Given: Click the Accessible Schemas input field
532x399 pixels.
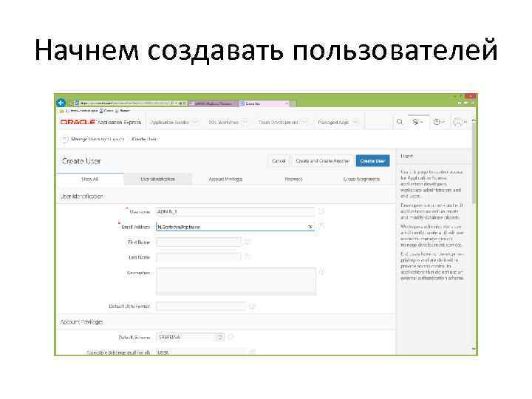Looking at the screenshot, I should 201,352.
